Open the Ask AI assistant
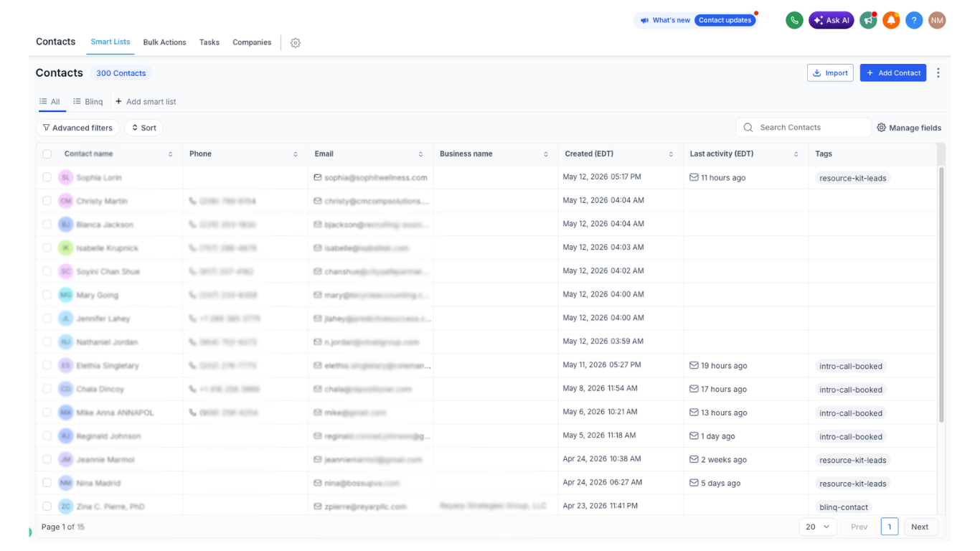 (831, 20)
